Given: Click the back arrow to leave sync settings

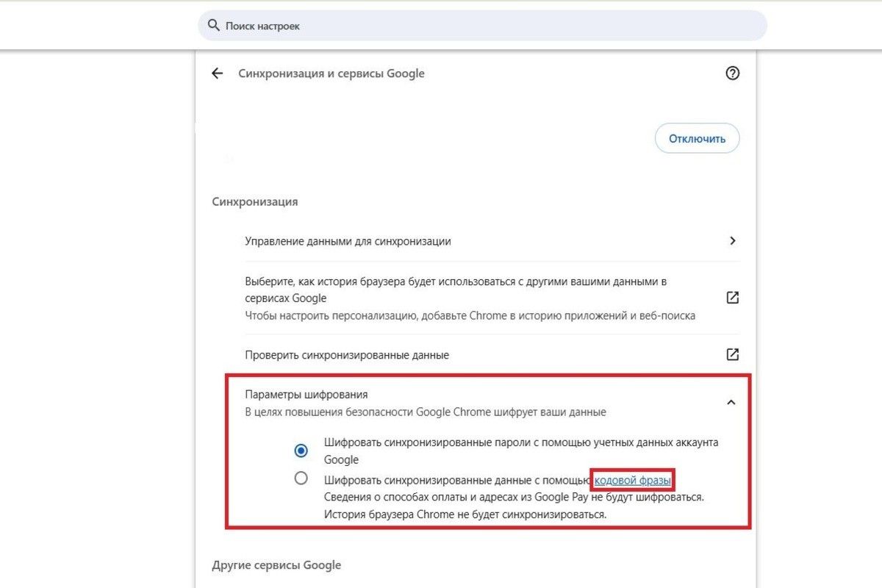Looking at the screenshot, I should tap(216, 73).
